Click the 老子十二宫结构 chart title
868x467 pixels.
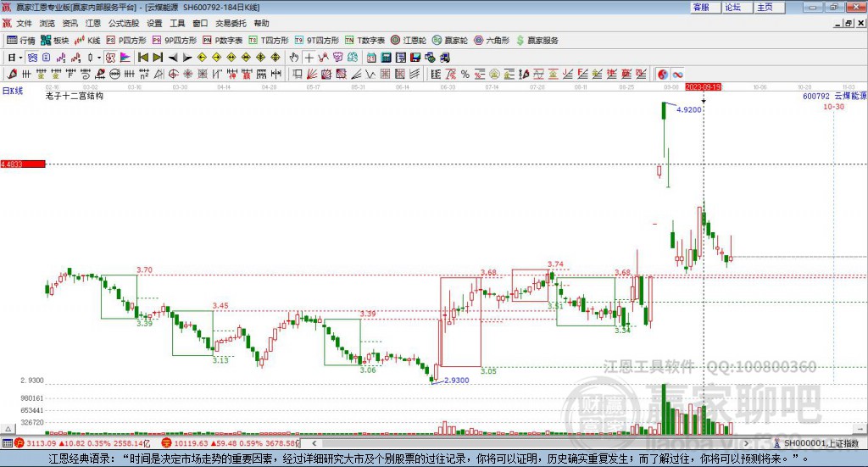pyautogui.click(x=75, y=96)
